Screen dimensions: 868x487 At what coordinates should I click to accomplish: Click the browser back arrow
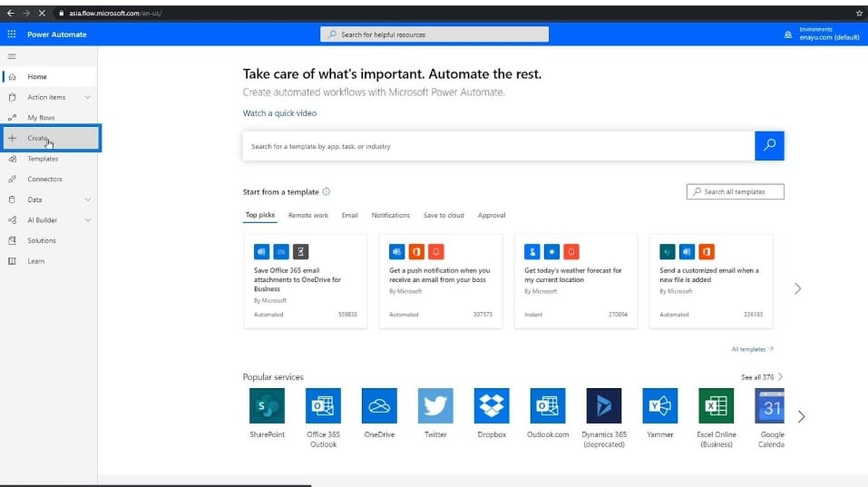(x=11, y=13)
